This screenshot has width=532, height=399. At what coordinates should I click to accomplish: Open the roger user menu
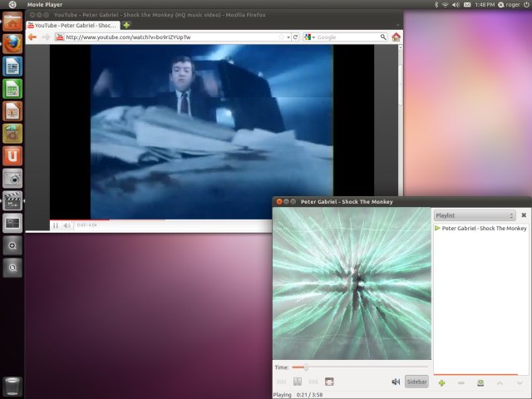point(509,4)
